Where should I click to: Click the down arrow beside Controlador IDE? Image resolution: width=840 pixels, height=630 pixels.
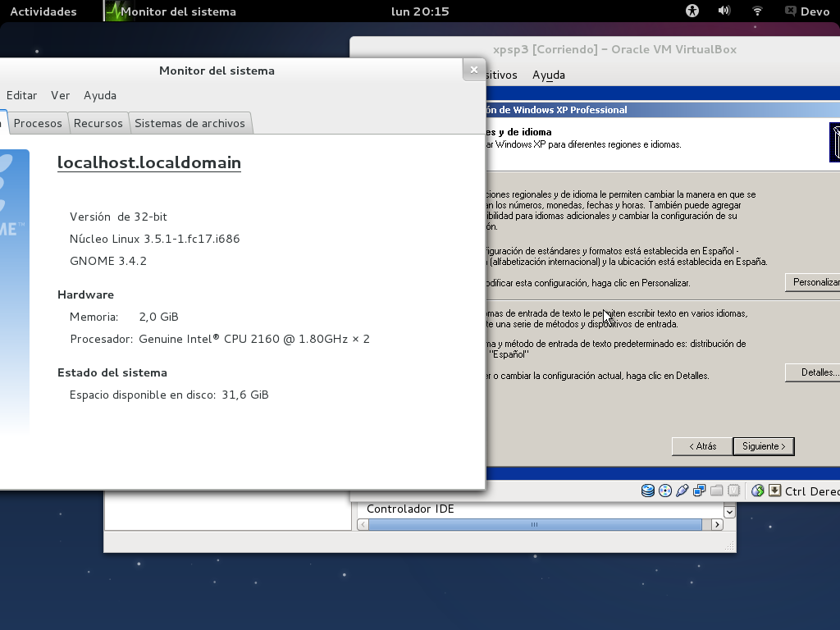click(x=729, y=512)
